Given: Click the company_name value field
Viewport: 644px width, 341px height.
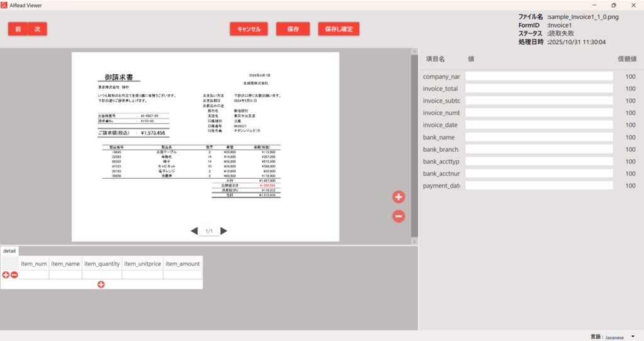Looking at the screenshot, I should [538, 76].
